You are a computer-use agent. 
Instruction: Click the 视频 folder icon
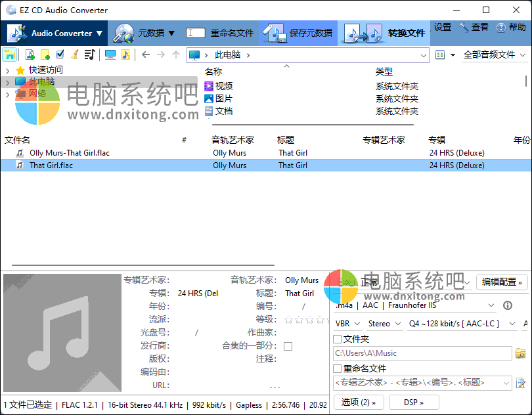209,86
